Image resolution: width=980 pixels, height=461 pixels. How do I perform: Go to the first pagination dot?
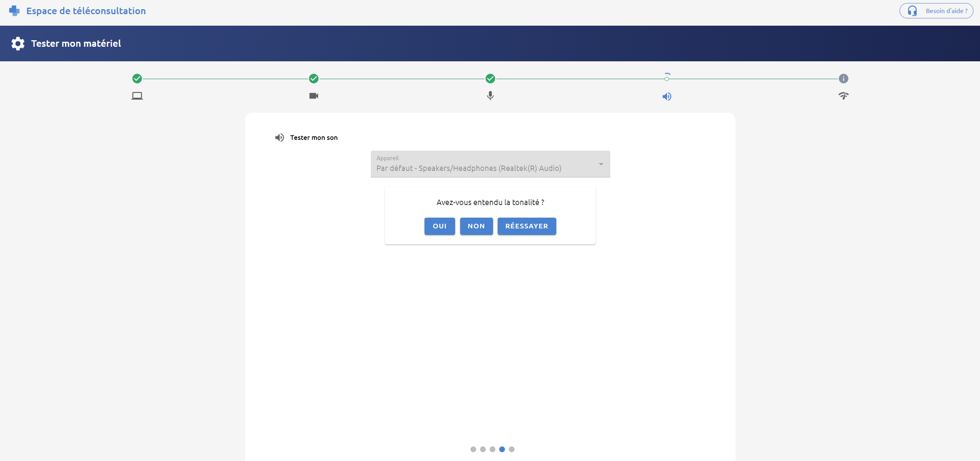473,449
